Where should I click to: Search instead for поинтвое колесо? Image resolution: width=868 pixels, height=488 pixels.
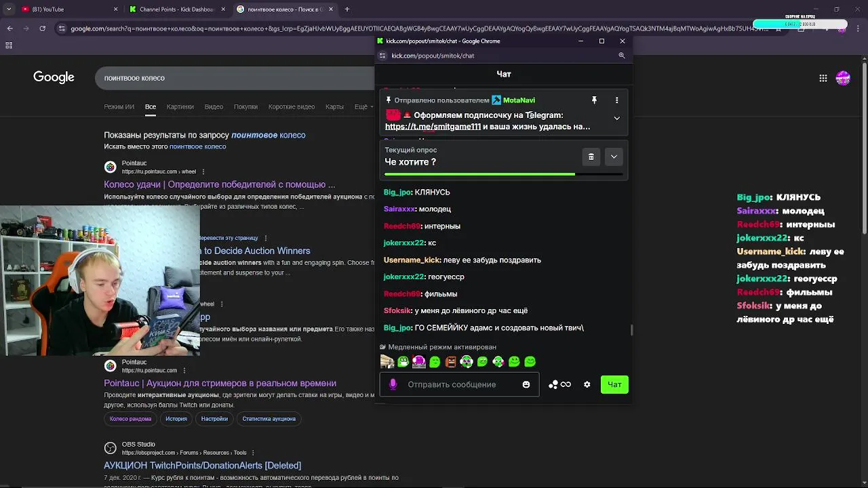[197, 146]
